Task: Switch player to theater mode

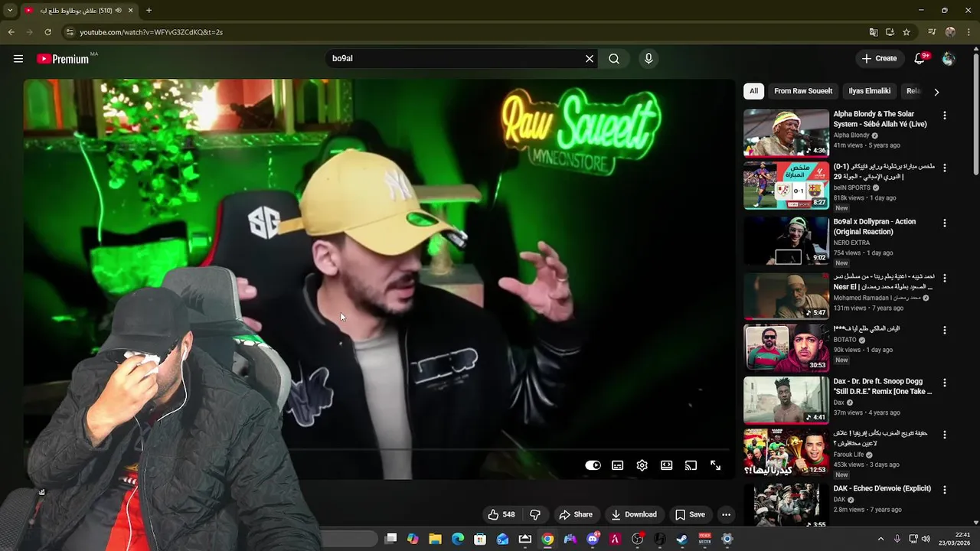Action: click(667, 465)
